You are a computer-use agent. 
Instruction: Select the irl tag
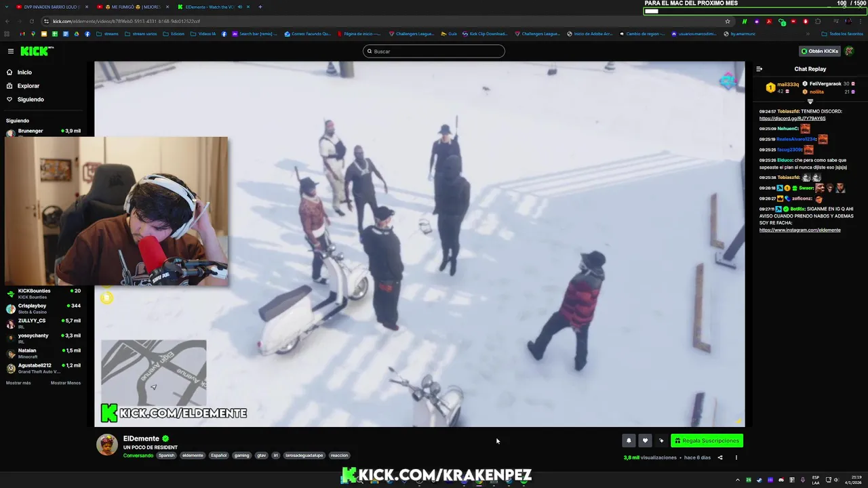click(x=275, y=455)
